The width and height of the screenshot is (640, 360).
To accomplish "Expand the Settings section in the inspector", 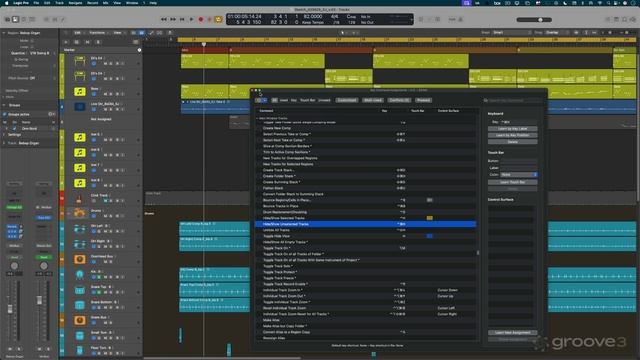I will coord(4,134).
